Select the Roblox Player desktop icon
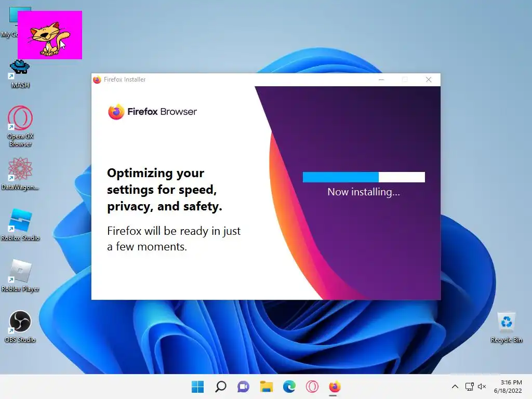 [20, 275]
